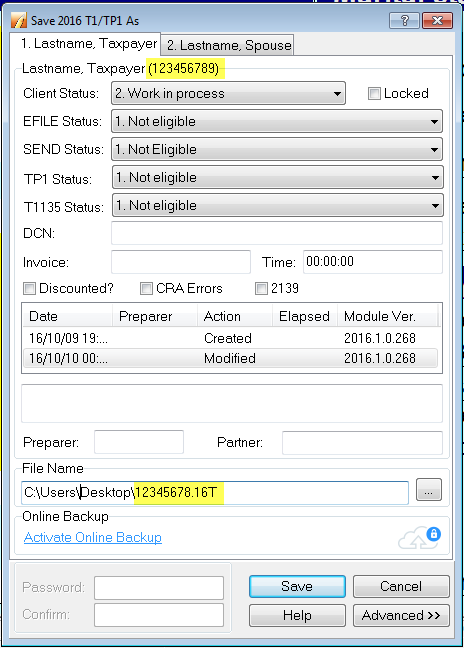Open the Advanced >> options
Image resolution: width=464 pixels, height=648 pixels.
point(401,615)
